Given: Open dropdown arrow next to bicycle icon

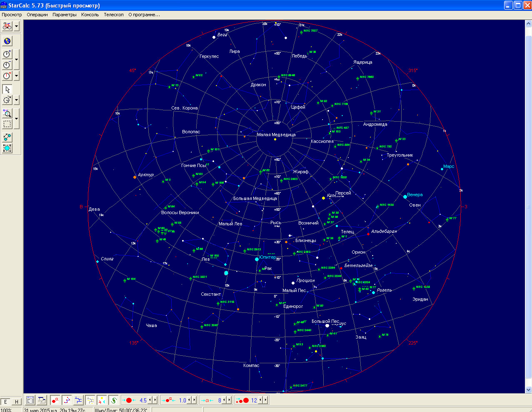Looking at the screenshot, I should coord(17,26).
